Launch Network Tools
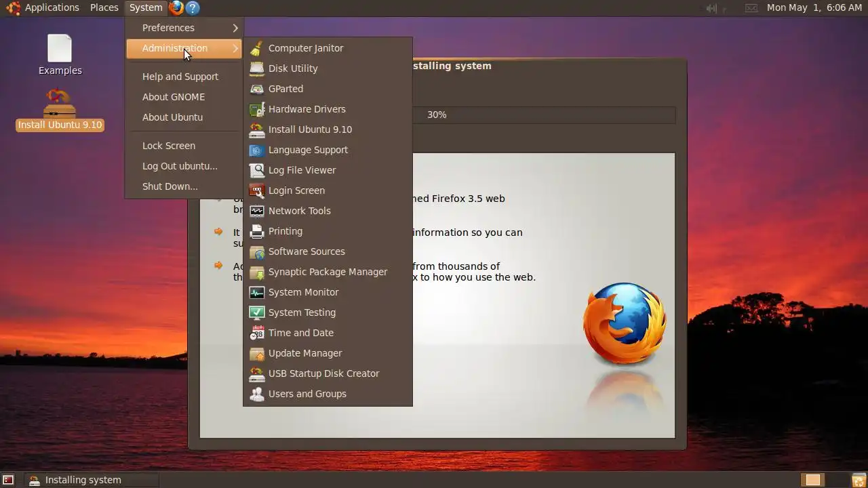868x488 pixels. pyautogui.click(x=328, y=211)
